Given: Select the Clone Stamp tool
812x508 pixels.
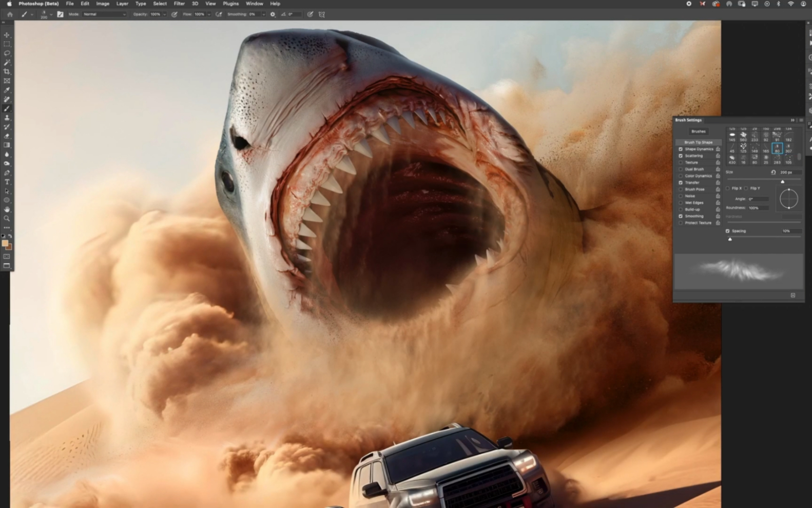Looking at the screenshot, I should [x=7, y=118].
